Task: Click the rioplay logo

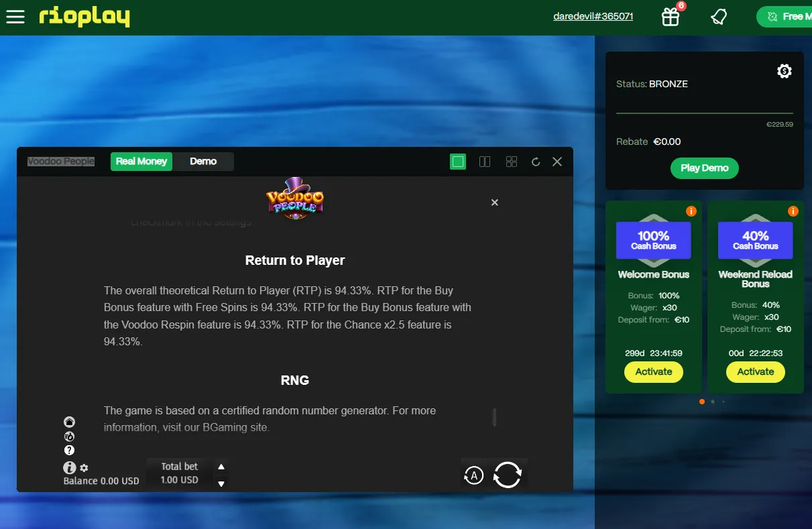Action: [84, 17]
